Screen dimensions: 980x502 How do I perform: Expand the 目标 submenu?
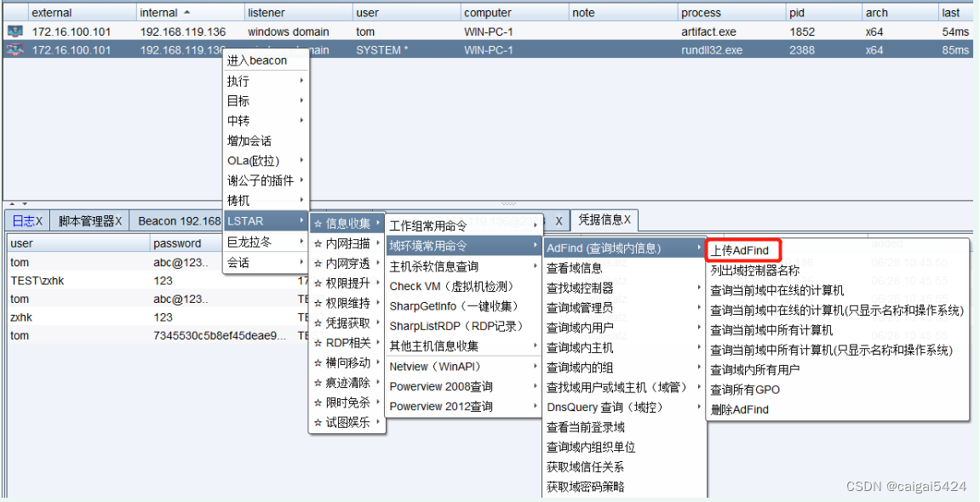266,101
